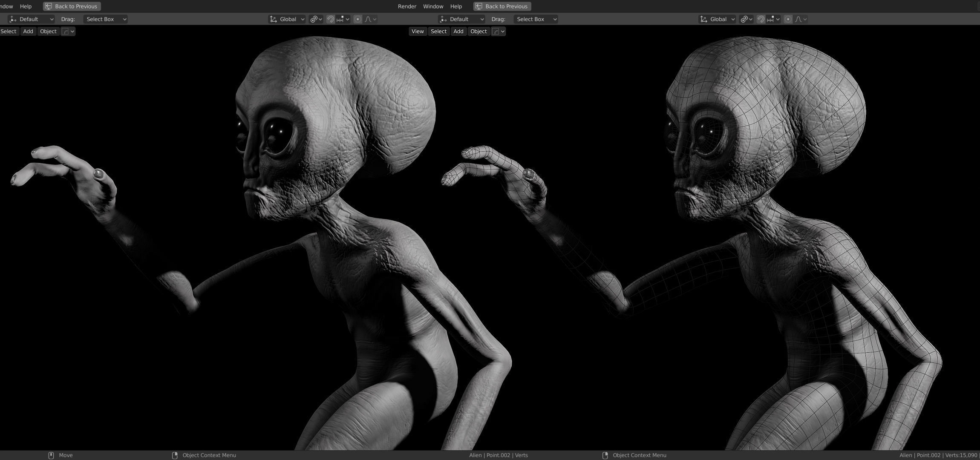Open the left Default orientation dropdown

point(32,19)
